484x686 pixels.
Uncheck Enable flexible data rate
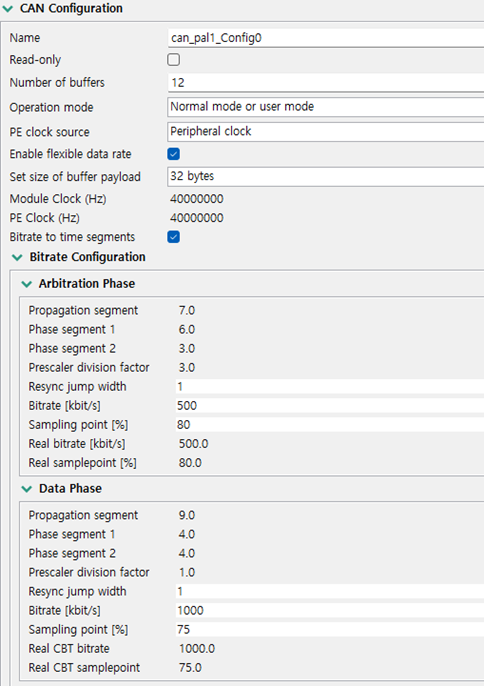pyautogui.click(x=174, y=154)
